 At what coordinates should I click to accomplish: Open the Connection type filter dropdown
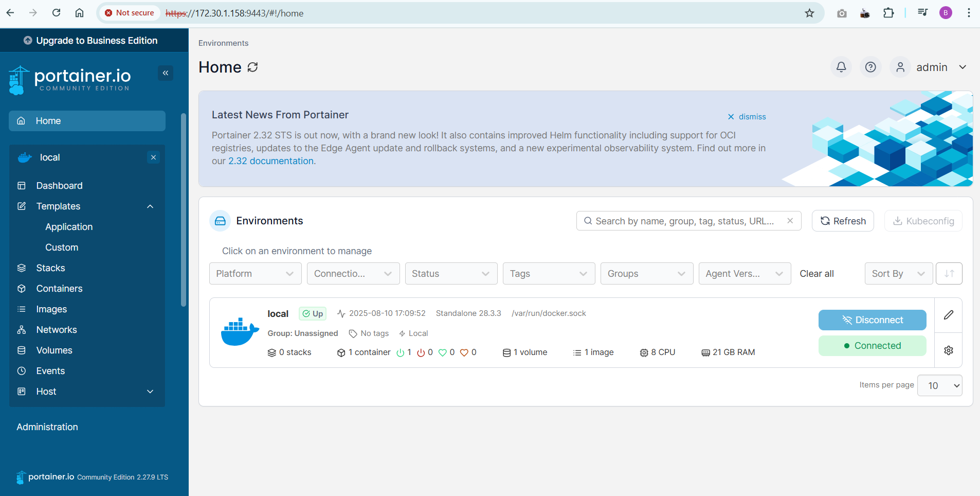coord(353,274)
